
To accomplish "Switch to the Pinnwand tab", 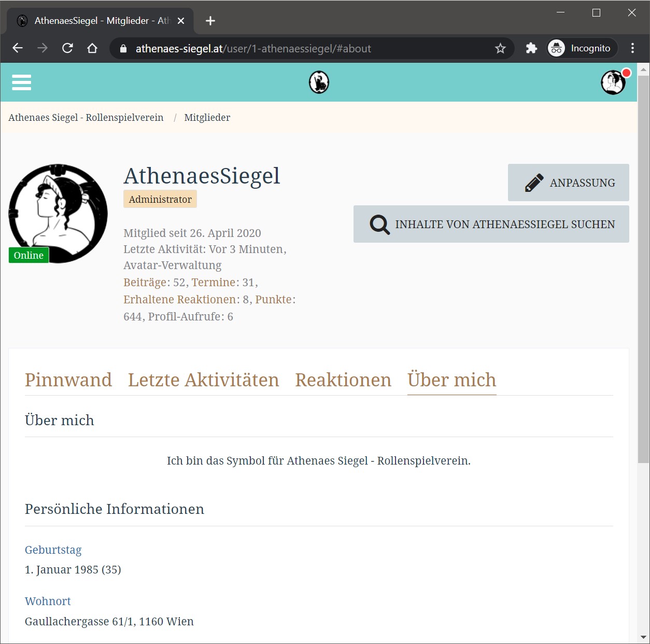I will pos(68,380).
